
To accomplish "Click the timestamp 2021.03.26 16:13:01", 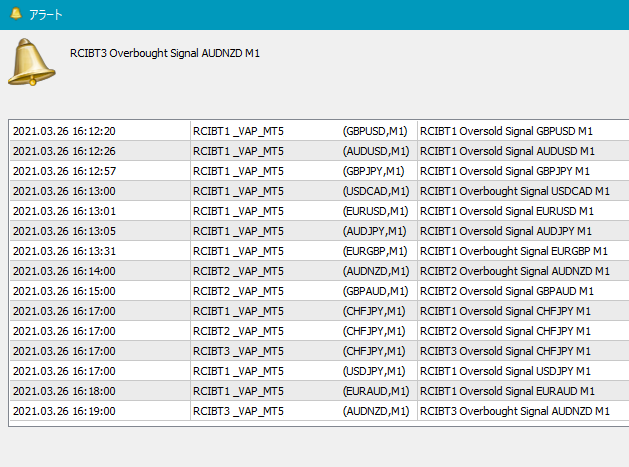I will point(64,211).
